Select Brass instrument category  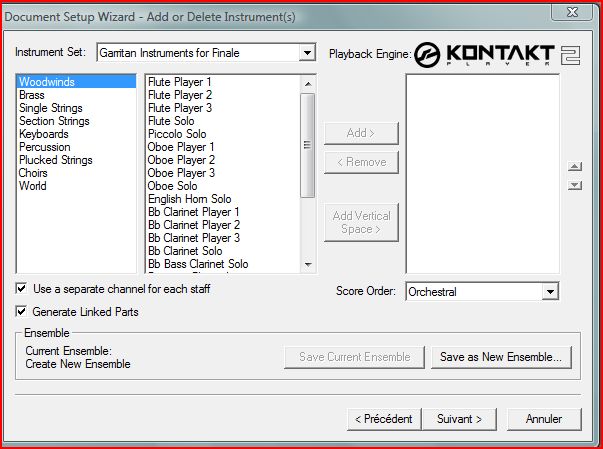point(31,95)
